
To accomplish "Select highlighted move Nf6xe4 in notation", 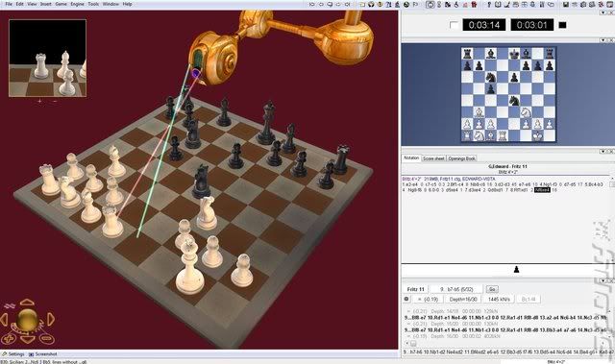I will click(x=542, y=189).
